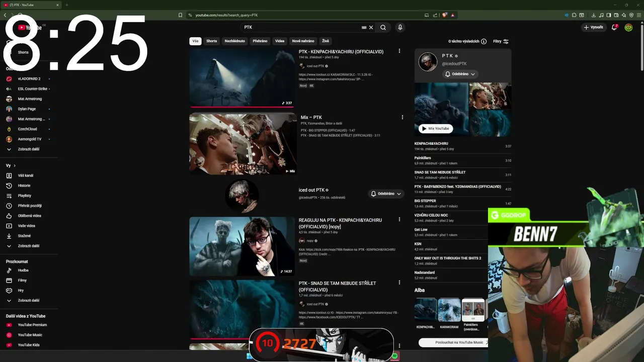
Task: Select the Přehráno filter chip
Action: point(260,41)
